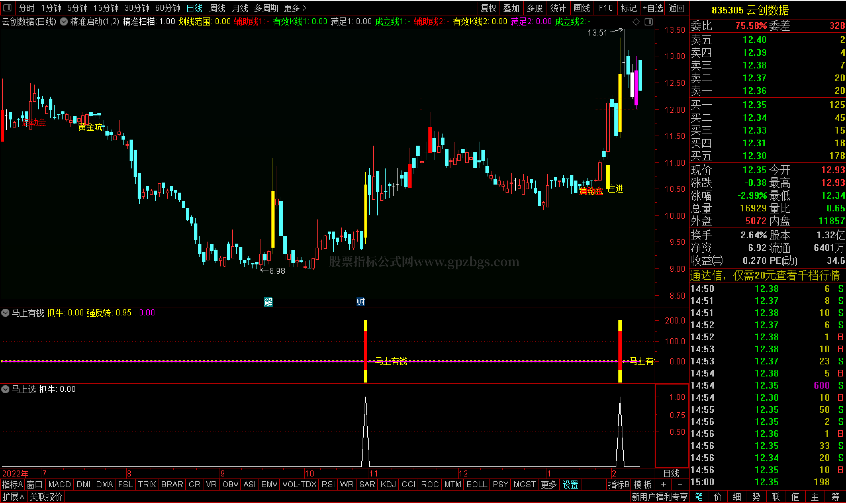Expand 精准启动 indicator dropdown arrow
Screen dimensions: 846x504
[63, 22]
